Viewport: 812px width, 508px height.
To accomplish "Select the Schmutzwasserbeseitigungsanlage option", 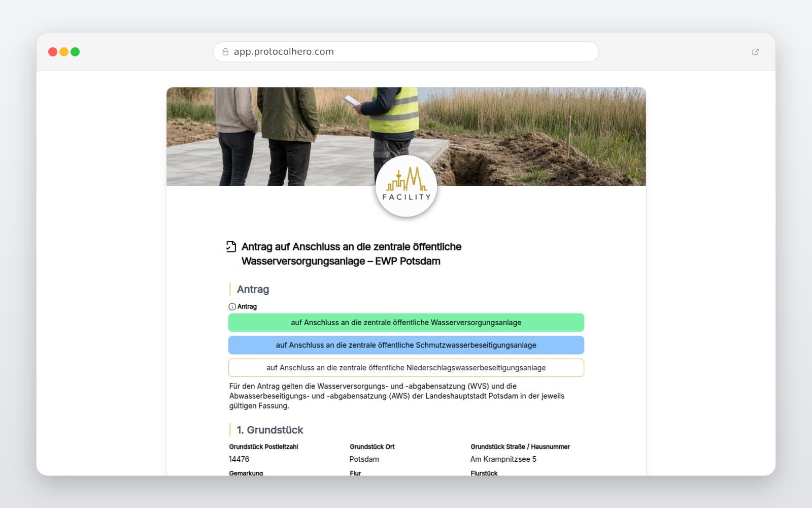I will 406,345.
